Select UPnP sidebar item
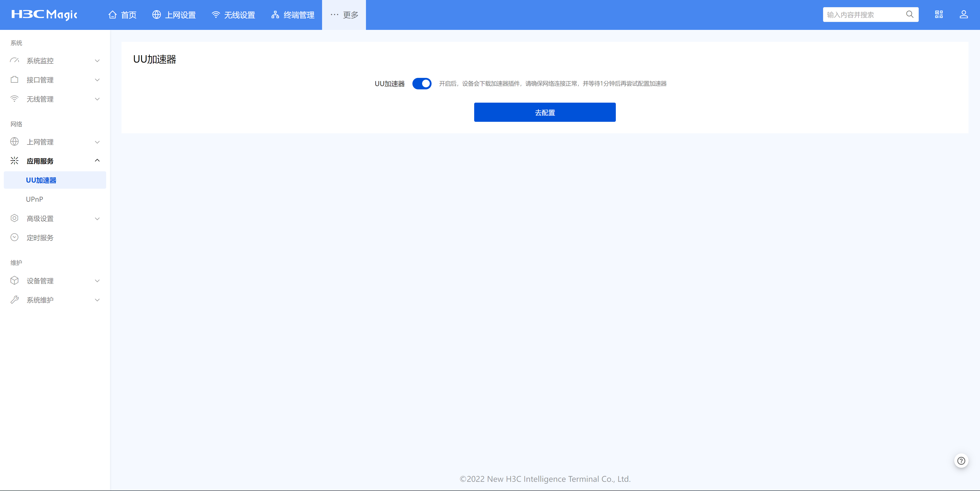The height and width of the screenshot is (491, 980). [55, 199]
